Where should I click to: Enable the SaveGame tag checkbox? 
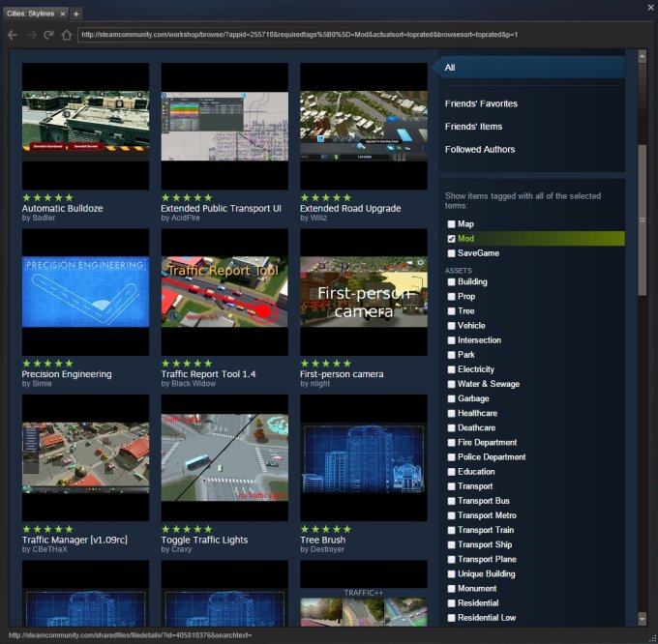click(x=451, y=253)
